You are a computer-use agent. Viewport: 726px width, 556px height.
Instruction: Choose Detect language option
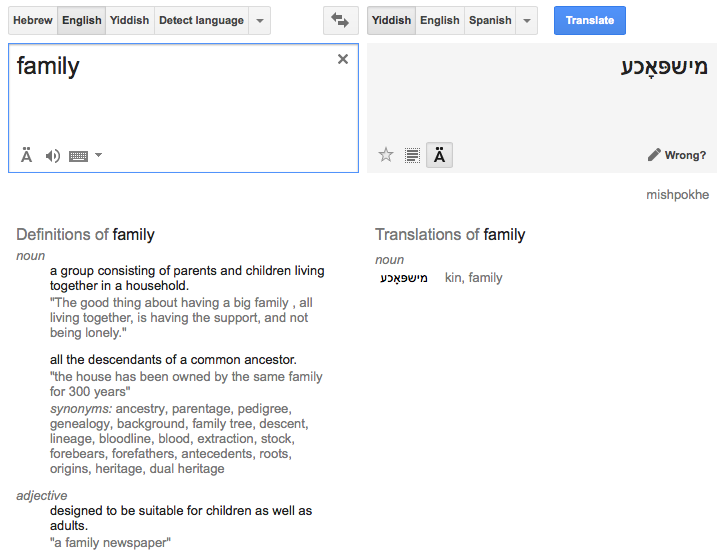click(201, 20)
